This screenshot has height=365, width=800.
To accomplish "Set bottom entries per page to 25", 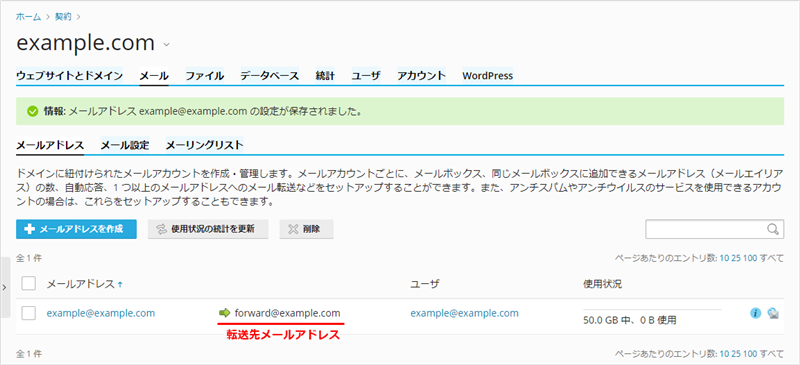I will click(x=736, y=353).
